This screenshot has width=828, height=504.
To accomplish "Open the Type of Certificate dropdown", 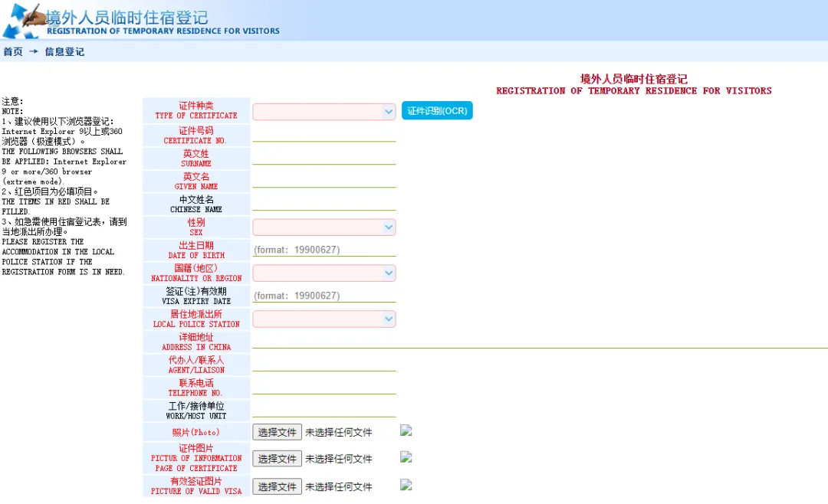I will pos(324,112).
